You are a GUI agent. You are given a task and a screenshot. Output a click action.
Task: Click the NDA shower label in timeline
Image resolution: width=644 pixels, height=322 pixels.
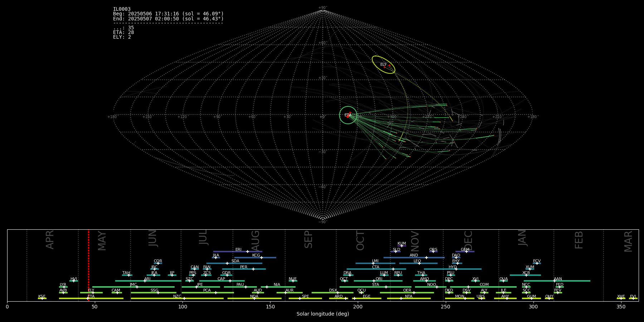[x=254, y=297]
